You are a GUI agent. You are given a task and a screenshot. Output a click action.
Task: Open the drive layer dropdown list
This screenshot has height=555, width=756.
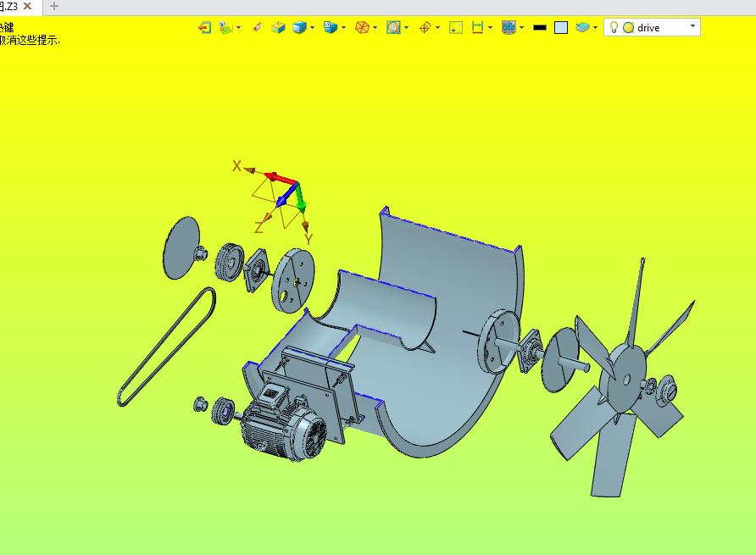[692, 26]
